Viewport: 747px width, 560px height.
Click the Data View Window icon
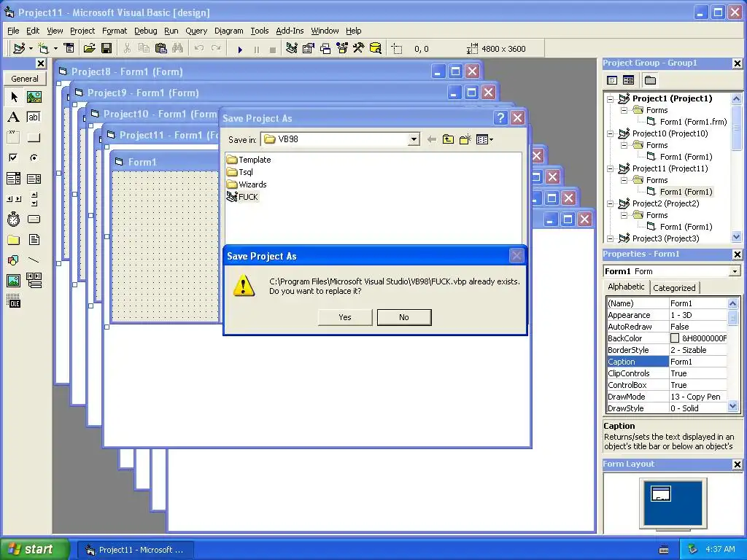coord(376,48)
